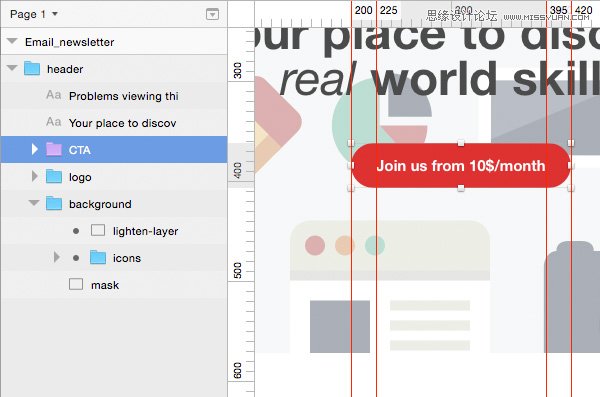Click the bottom-center resize handle of CTA

click(461, 188)
